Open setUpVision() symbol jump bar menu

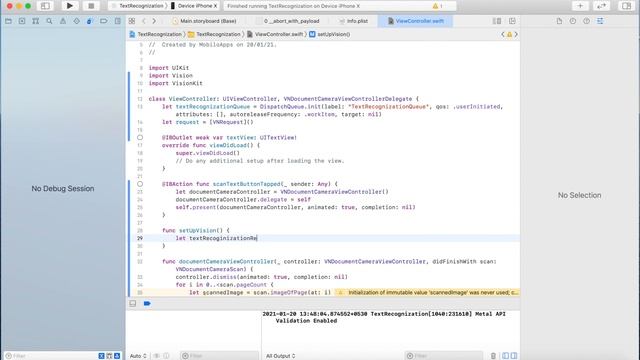(x=330, y=34)
